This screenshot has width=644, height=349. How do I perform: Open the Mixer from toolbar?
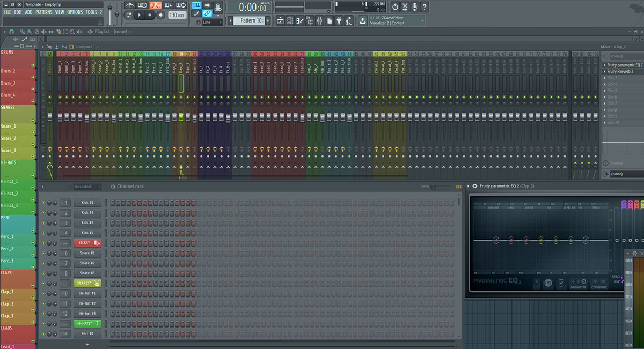coord(319,21)
